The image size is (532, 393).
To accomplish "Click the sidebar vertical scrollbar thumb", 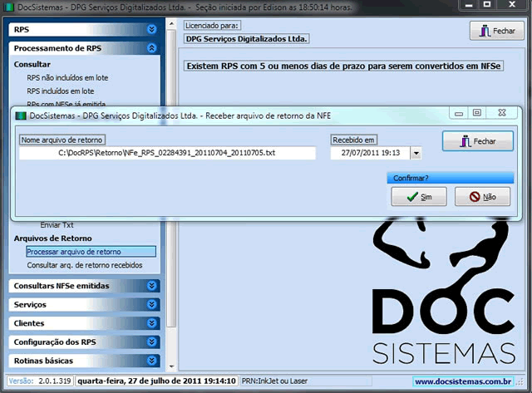I will click(x=171, y=178).
